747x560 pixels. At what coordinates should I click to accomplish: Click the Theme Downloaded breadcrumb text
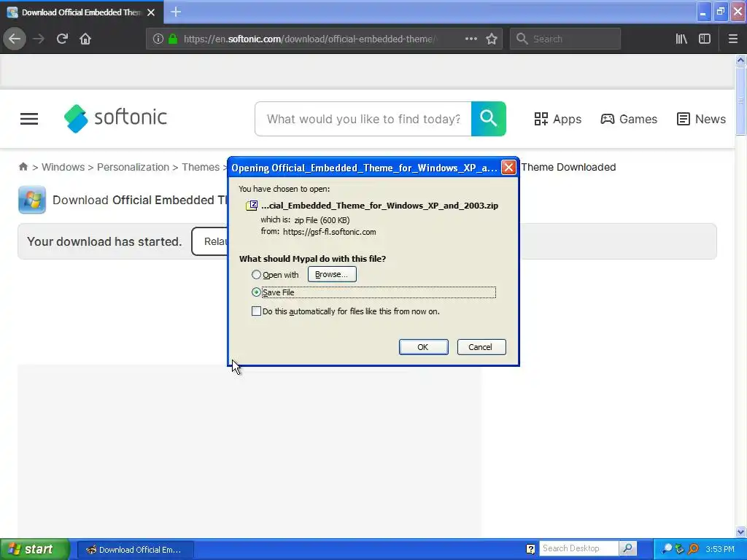[568, 167]
